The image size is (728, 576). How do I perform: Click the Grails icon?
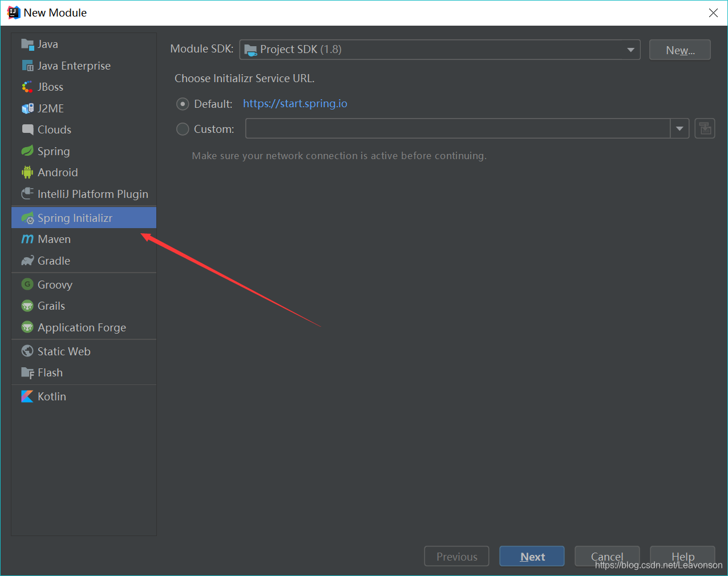tap(27, 306)
